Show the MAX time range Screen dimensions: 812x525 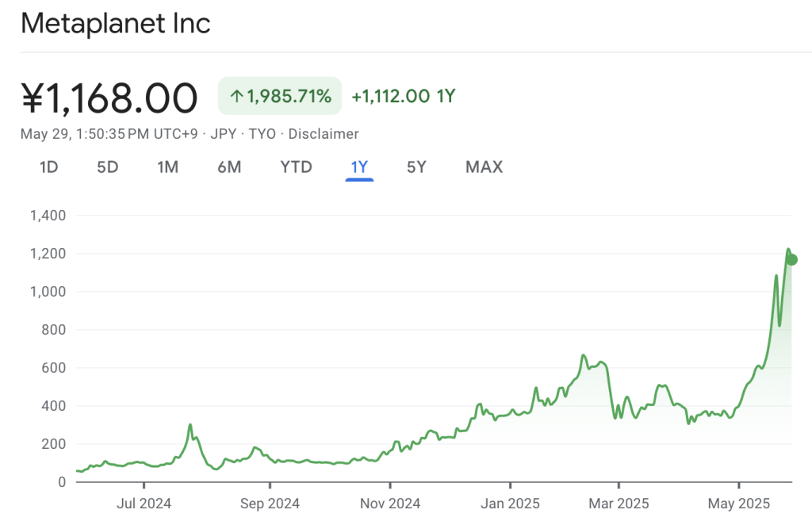point(484,167)
